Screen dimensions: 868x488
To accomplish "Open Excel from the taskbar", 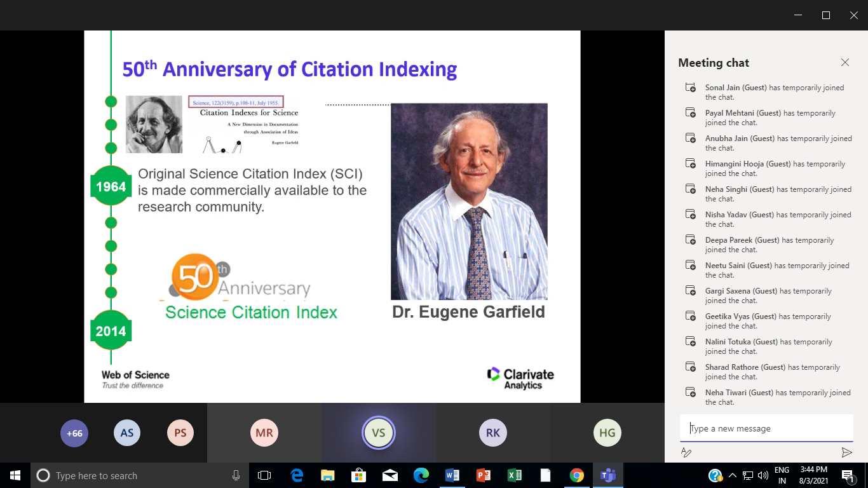I will click(515, 475).
